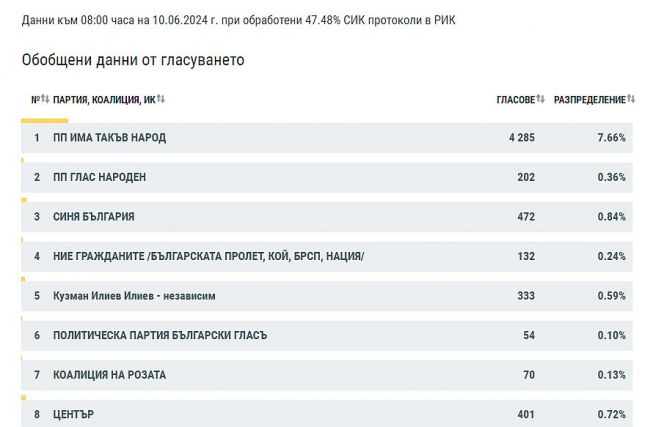Viewport: 645px width, 427px height.
Task: Click the 401 votes value for ЦЕНТЪР
Action: [526, 414]
